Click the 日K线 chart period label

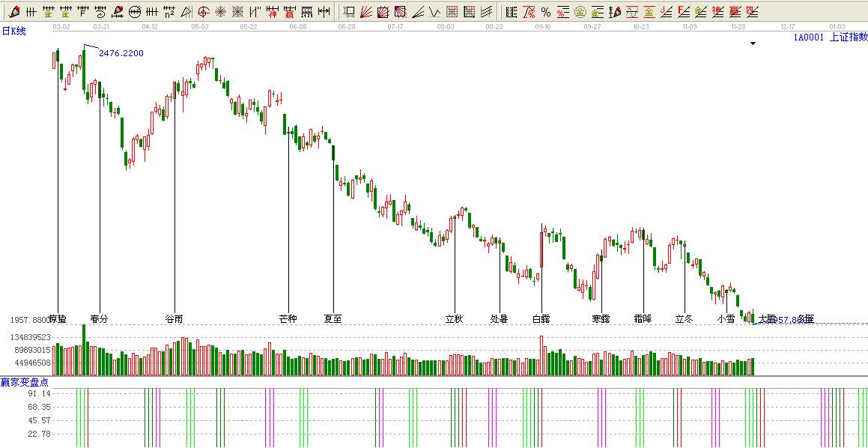pyautogui.click(x=14, y=31)
